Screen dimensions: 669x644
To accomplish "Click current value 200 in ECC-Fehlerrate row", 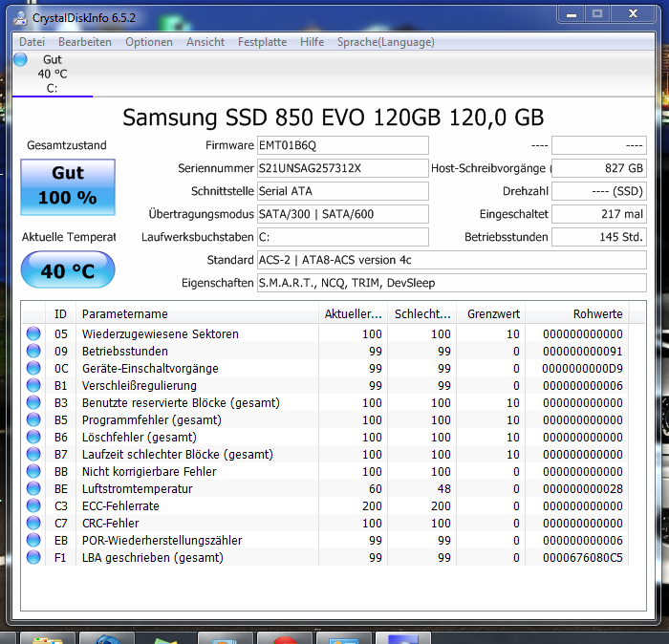I will pyautogui.click(x=372, y=505).
